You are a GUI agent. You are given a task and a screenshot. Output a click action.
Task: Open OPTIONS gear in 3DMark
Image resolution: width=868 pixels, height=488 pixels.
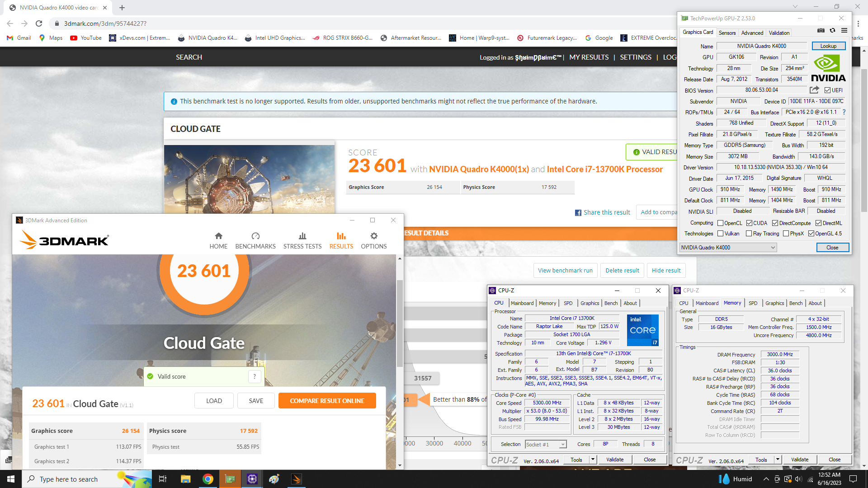pyautogui.click(x=374, y=240)
